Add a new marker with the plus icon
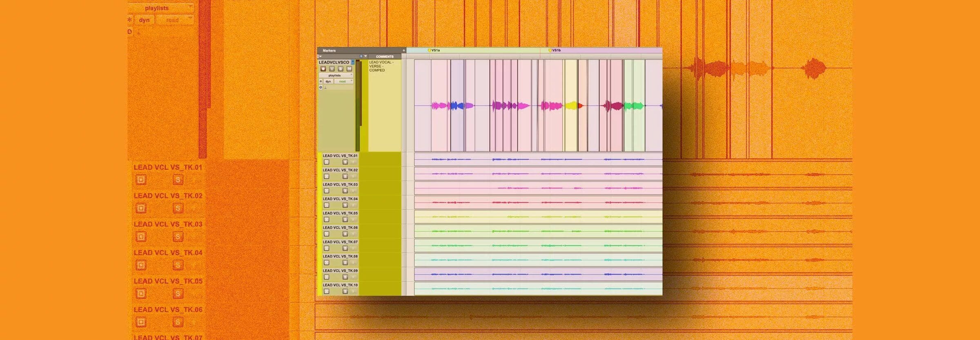The width and height of the screenshot is (980, 340). 404,50
